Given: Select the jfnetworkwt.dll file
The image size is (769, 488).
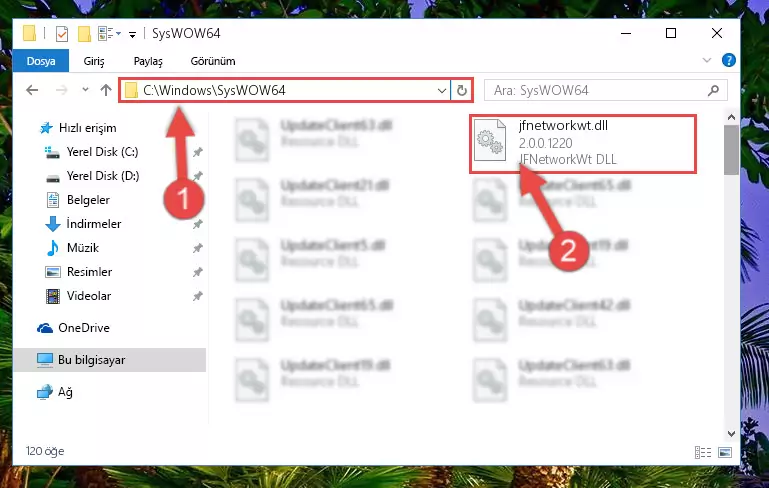Looking at the screenshot, I should pos(583,143).
